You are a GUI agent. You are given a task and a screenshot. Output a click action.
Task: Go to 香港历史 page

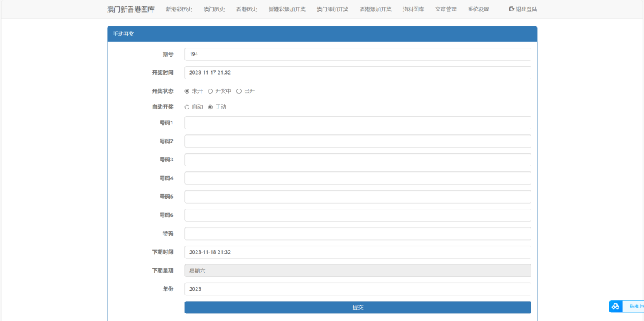click(247, 9)
